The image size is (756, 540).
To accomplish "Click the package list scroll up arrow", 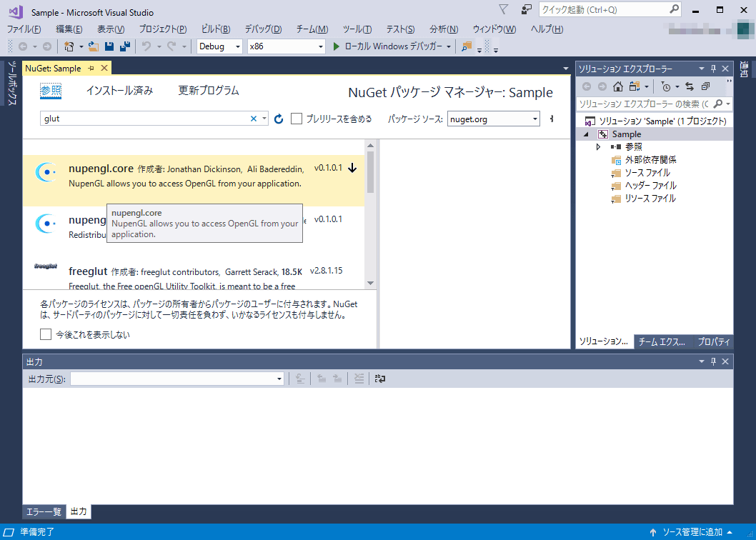I will tap(370, 145).
